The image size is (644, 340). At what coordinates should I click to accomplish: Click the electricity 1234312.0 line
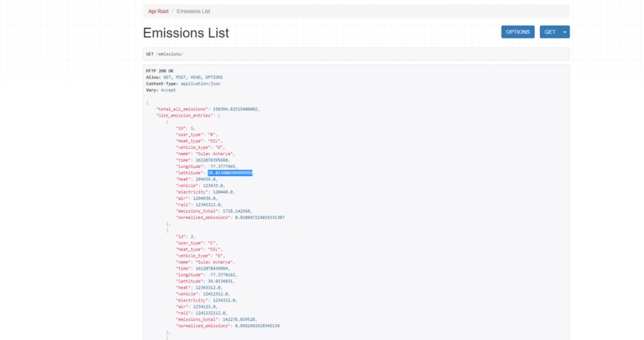click(x=207, y=301)
